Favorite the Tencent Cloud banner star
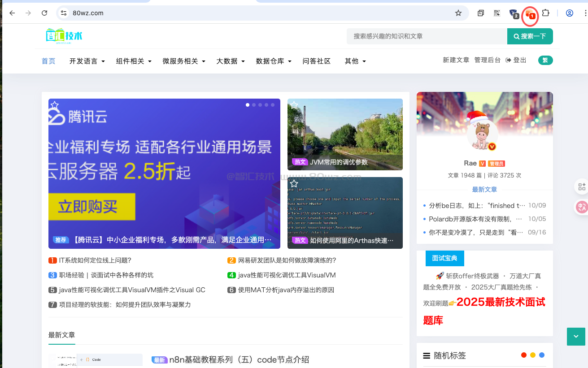Viewport: 588px width, 368px height. pyautogui.click(x=55, y=105)
